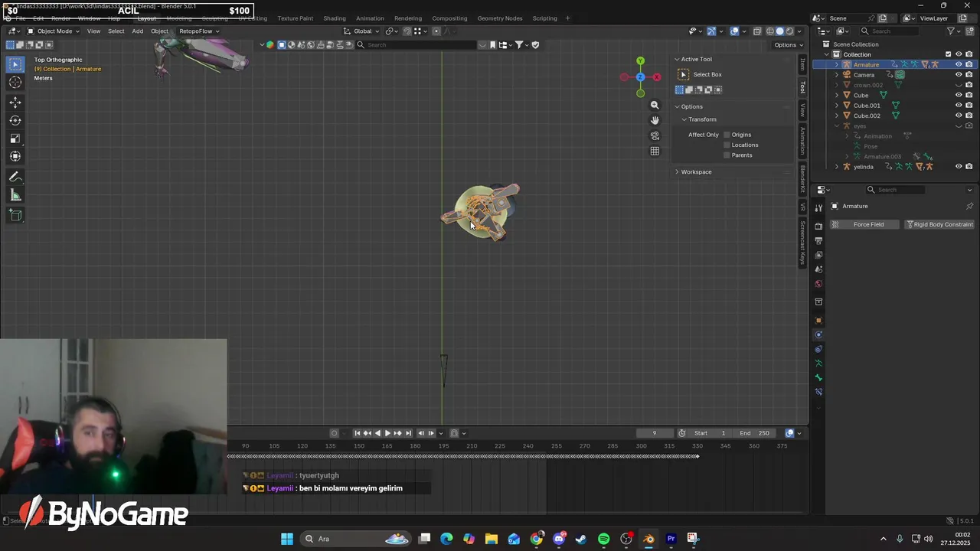
Task: Open the Output properties tab icon
Action: point(818,240)
